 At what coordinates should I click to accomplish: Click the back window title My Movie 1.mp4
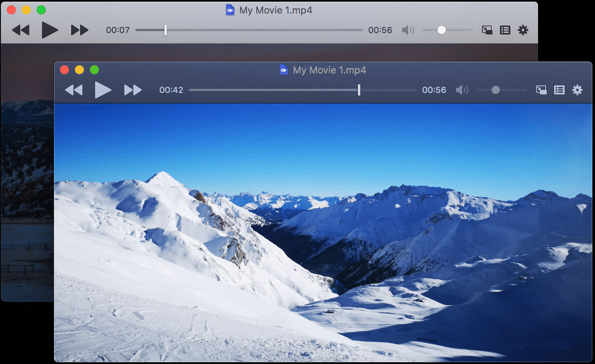[276, 10]
